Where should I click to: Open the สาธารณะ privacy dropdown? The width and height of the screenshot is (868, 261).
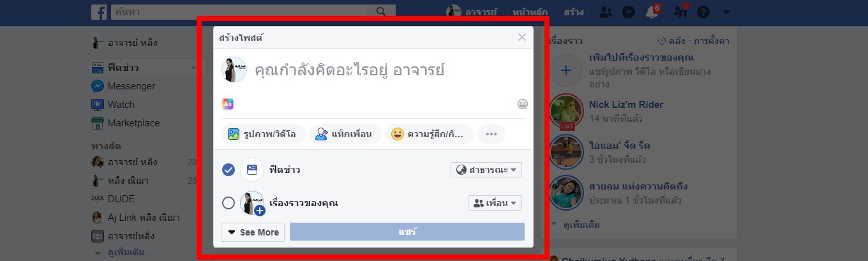(x=486, y=170)
